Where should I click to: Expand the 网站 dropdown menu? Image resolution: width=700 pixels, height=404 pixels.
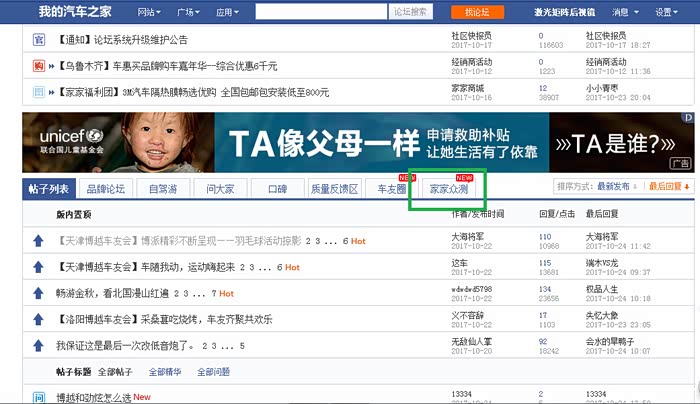point(149,12)
